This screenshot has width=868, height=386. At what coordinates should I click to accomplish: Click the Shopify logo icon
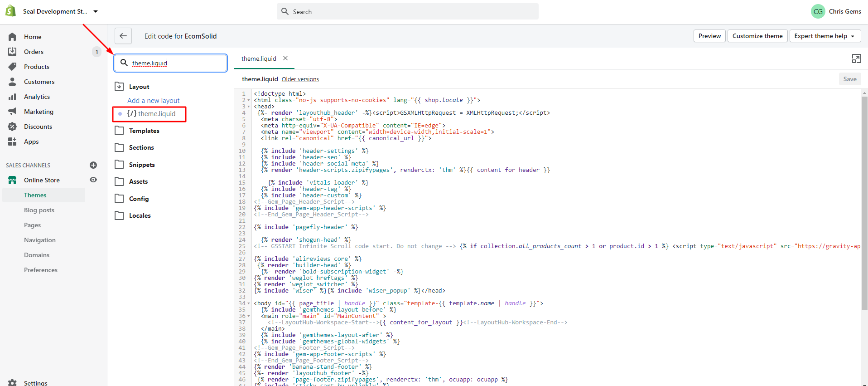[x=11, y=11]
